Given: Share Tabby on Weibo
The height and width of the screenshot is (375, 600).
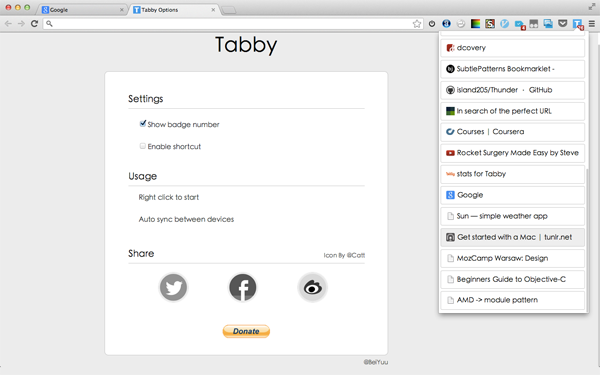Looking at the screenshot, I should point(312,287).
